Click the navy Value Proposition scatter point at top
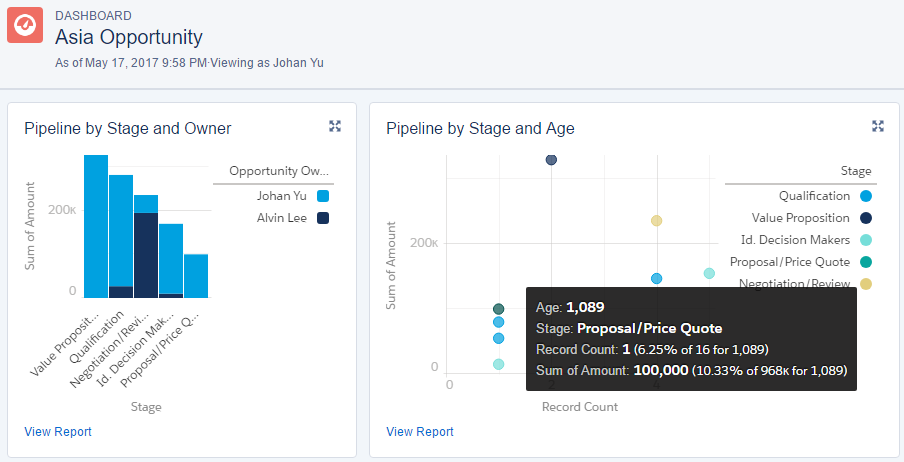Image resolution: width=904 pixels, height=462 pixels. (551, 160)
